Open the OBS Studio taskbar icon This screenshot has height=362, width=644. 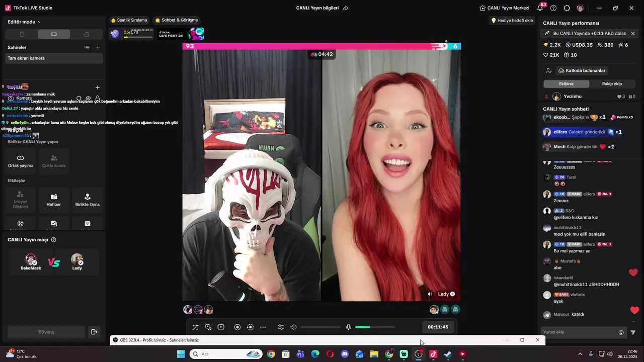[419, 354]
